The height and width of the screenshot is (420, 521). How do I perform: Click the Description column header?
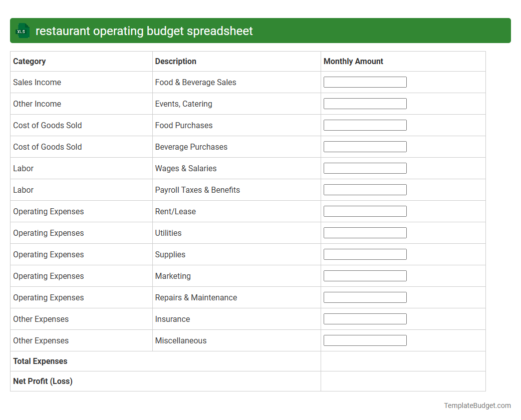[175, 61]
